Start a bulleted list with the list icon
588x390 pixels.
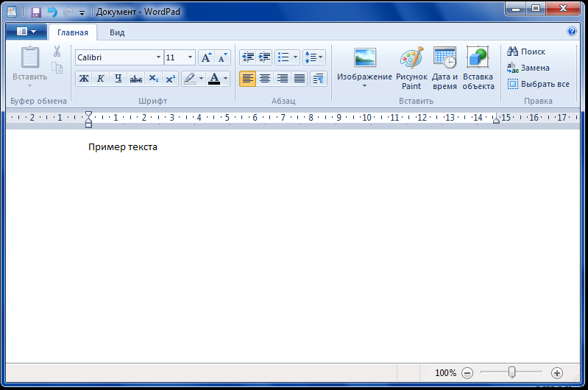[283, 57]
